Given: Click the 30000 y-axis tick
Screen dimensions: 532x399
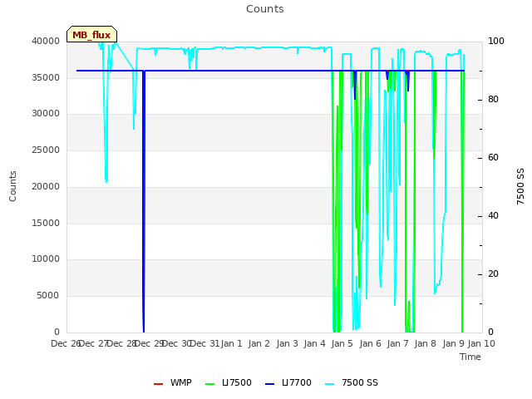Looking at the screenshot, I should [46, 114].
